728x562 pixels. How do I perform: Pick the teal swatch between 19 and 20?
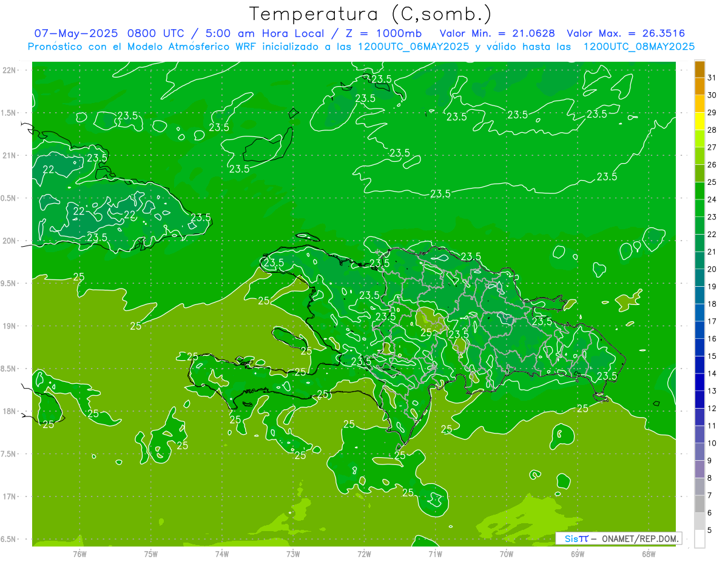pyautogui.click(x=699, y=278)
